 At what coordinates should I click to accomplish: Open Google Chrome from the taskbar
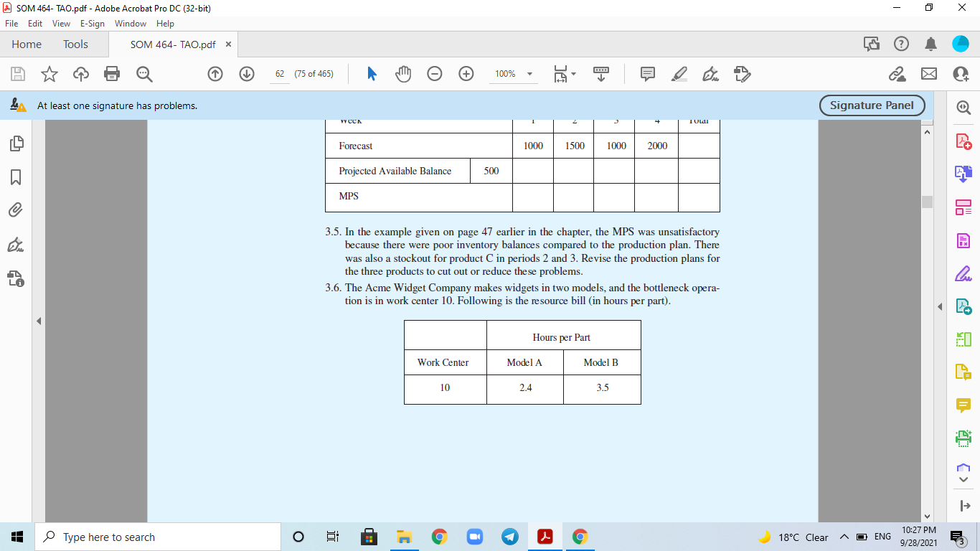click(438, 536)
